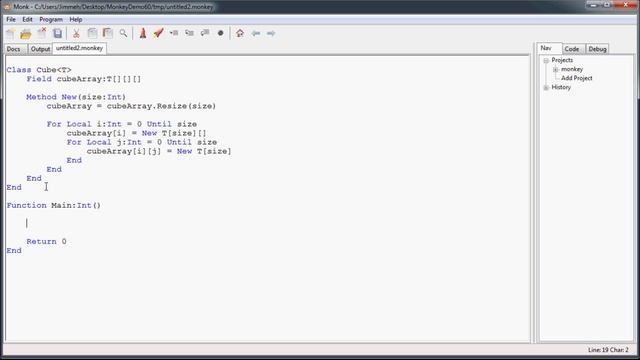Click the Cut scissors icon

[76, 33]
